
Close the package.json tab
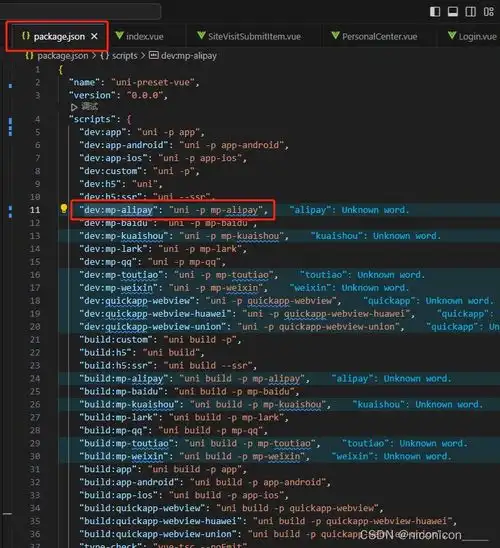tap(94, 36)
